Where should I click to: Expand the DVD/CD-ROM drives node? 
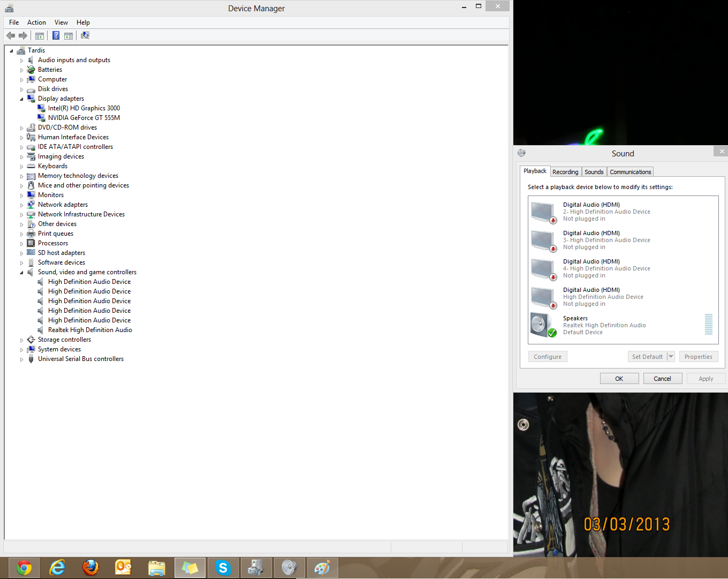22,128
